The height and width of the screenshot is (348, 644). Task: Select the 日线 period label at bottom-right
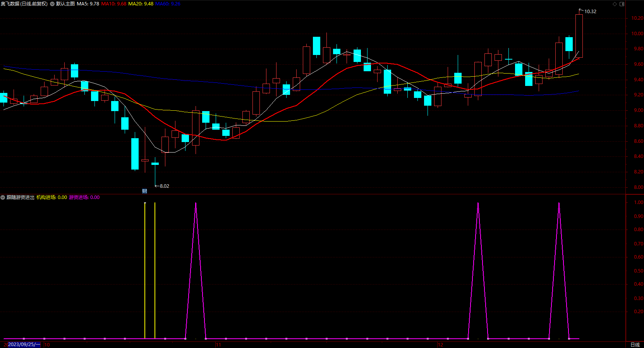[x=635, y=345]
